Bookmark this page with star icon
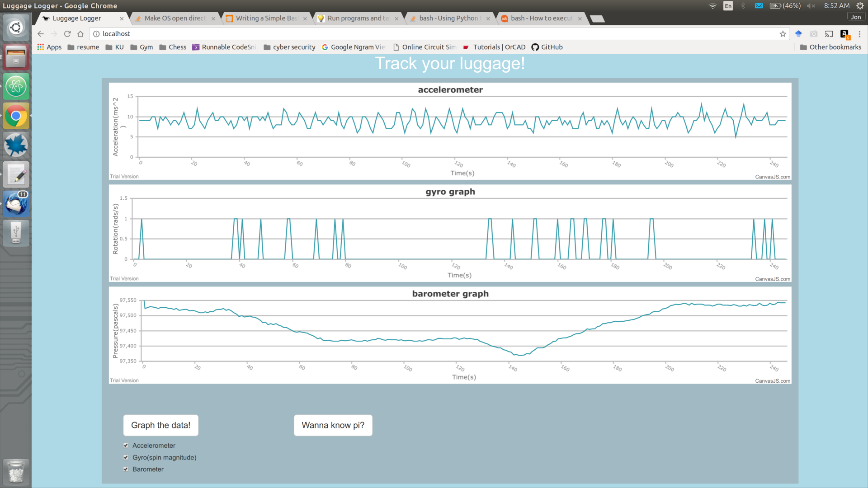868x488 pixels. pyautogui.click(x=783, y=34)
